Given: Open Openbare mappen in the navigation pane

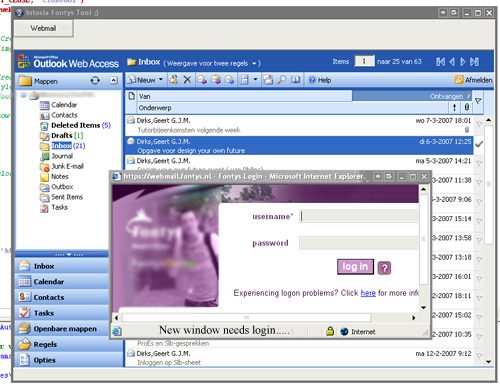Looking at the screenshot, I should (x=62, y=329).
